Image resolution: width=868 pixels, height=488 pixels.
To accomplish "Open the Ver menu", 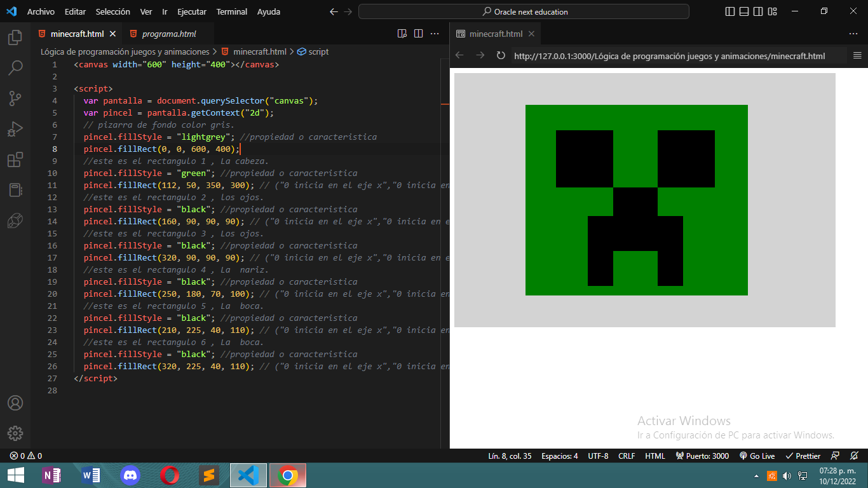I will [146, 11].
